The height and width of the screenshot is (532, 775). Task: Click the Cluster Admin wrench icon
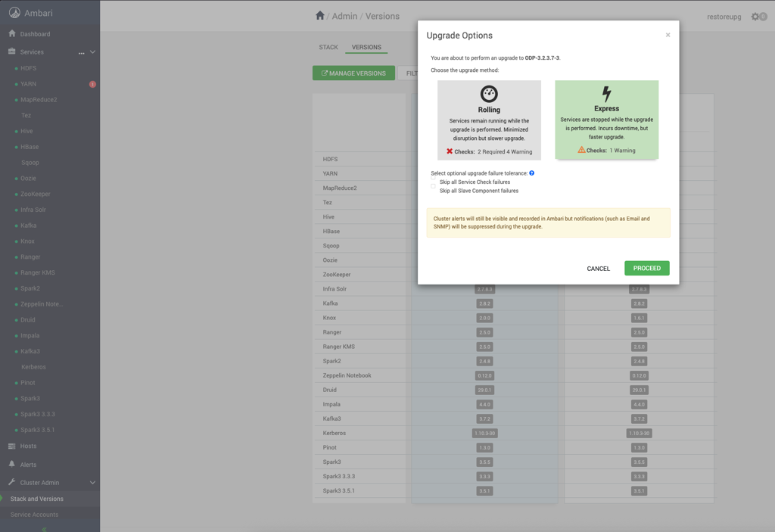12,482
